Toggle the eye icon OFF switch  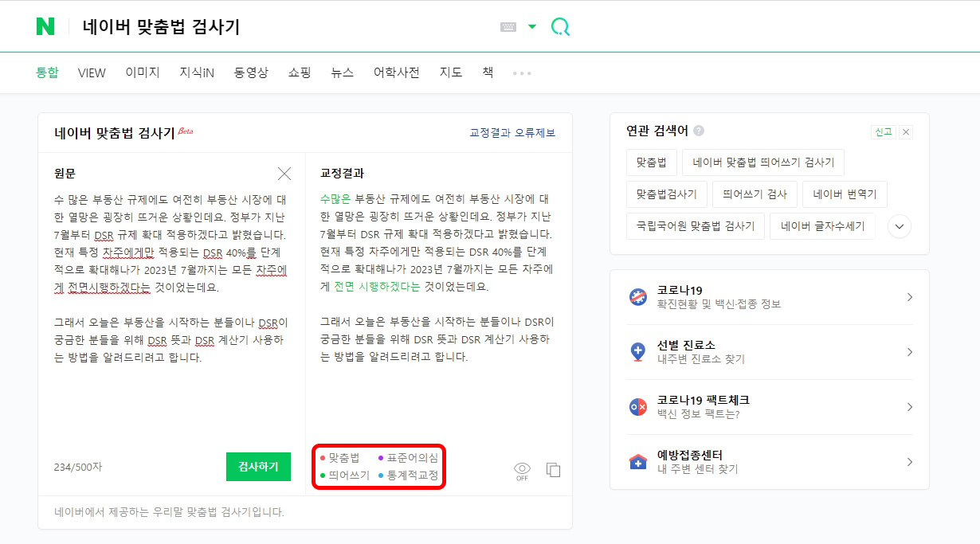[522, 472]
